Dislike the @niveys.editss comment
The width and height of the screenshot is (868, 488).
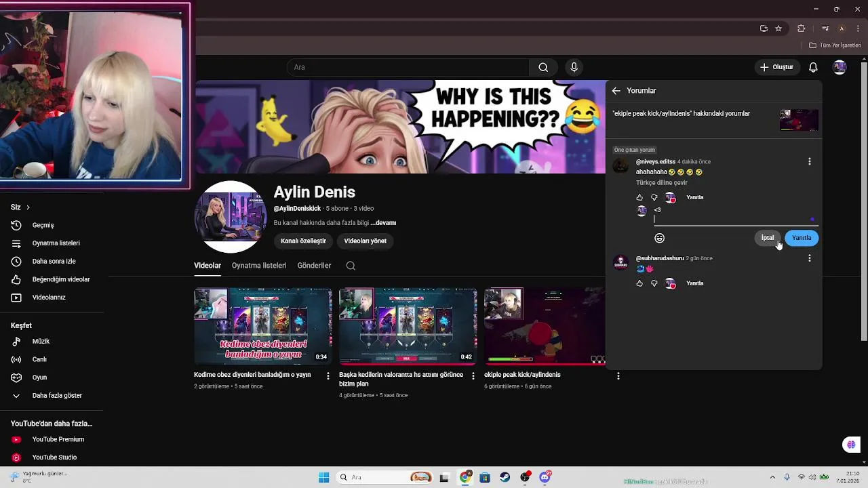point(654,198)
